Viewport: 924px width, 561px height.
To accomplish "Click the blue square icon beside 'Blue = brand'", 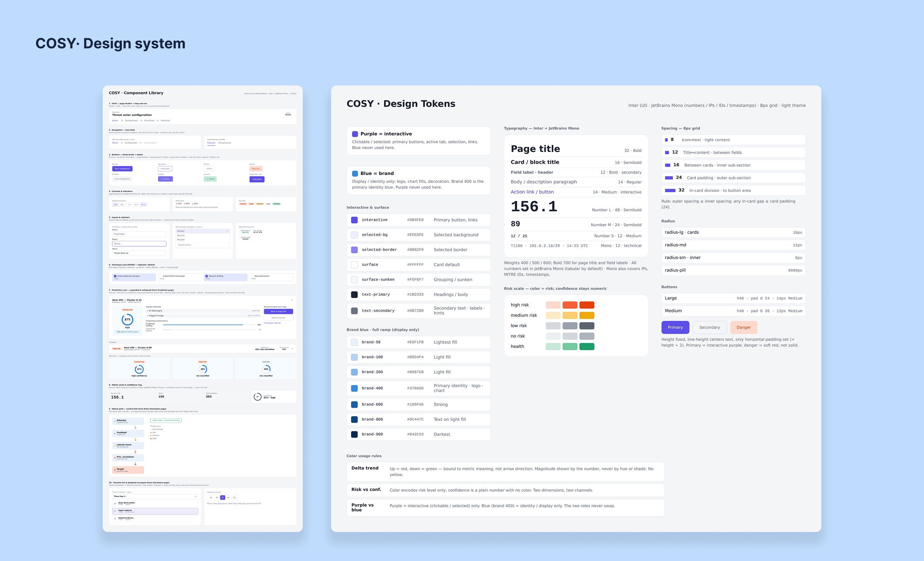I will [x=355, y=173].
